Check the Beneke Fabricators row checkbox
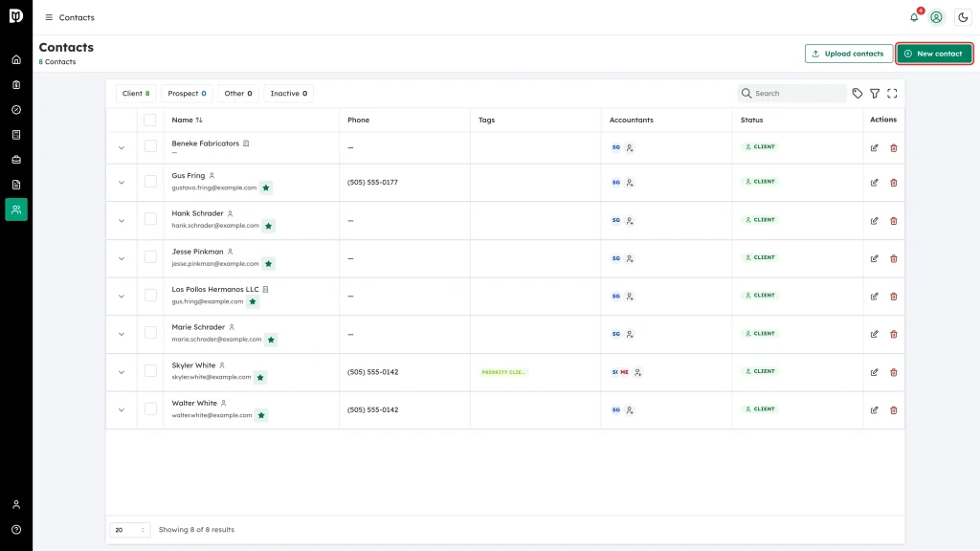The image size is (980, 551). [x=150, y=146]
